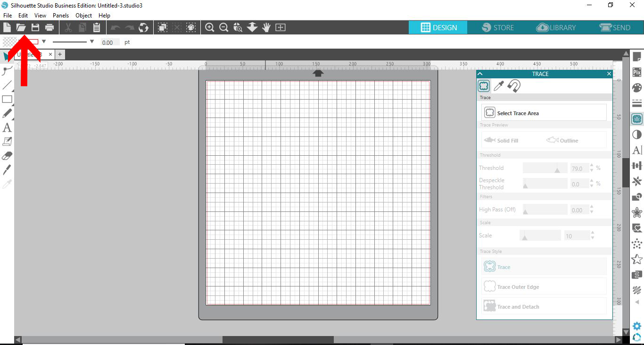Open the Help menu
Image resolution: width=644 pixels, height=345 pixels.
[104, 16]
